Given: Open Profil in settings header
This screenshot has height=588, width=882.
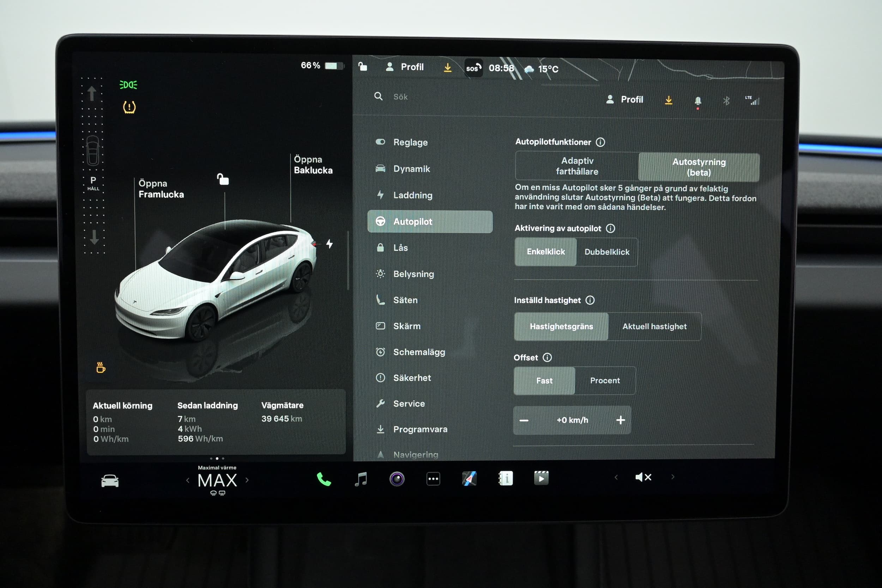Looking at the screenshot, I should [x=625, y=100].
